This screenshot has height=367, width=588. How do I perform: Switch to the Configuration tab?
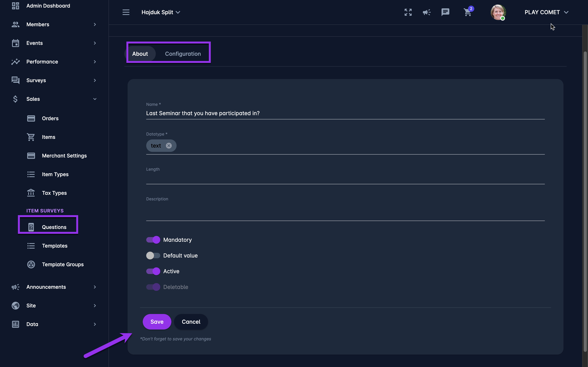[183, 54]
